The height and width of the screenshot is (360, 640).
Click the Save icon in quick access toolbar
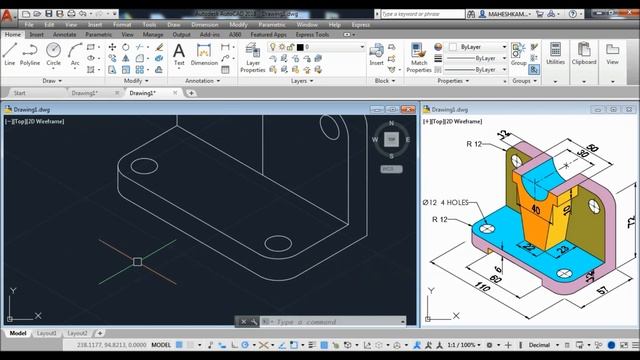(48, 14)
